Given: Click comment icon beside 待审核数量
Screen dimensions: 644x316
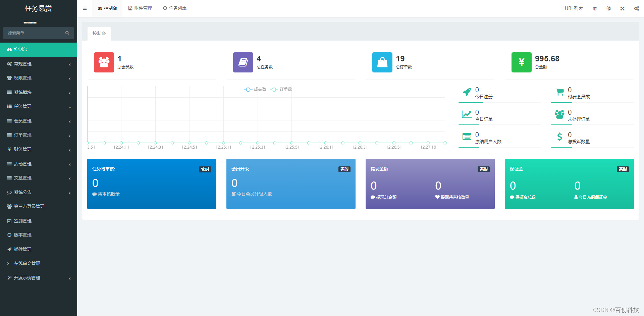Looking at the screenshot, I should pos(94,194).
